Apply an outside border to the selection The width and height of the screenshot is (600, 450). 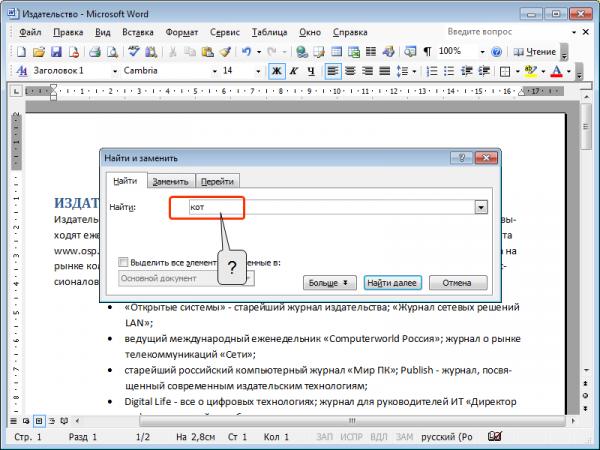tap(505, 71)
